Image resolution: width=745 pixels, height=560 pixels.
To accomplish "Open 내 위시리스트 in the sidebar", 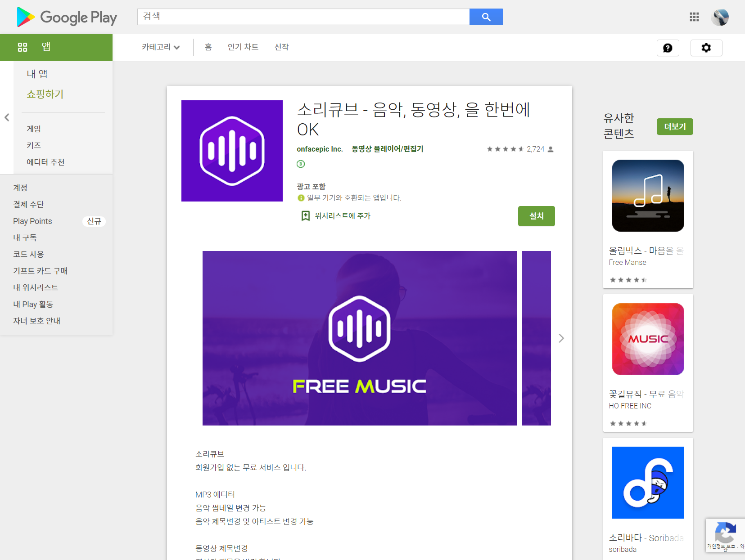I will coord(36,287).
